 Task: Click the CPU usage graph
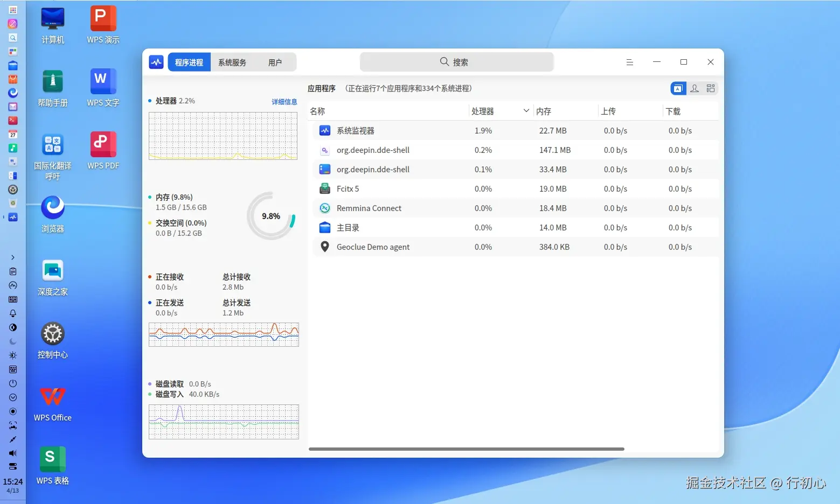[223, 136]
